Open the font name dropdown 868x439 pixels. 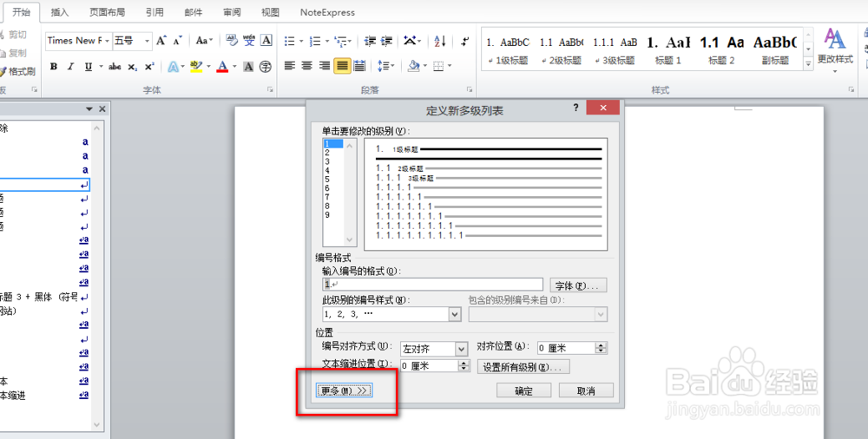pyautogui.click(x=108, y=41)
